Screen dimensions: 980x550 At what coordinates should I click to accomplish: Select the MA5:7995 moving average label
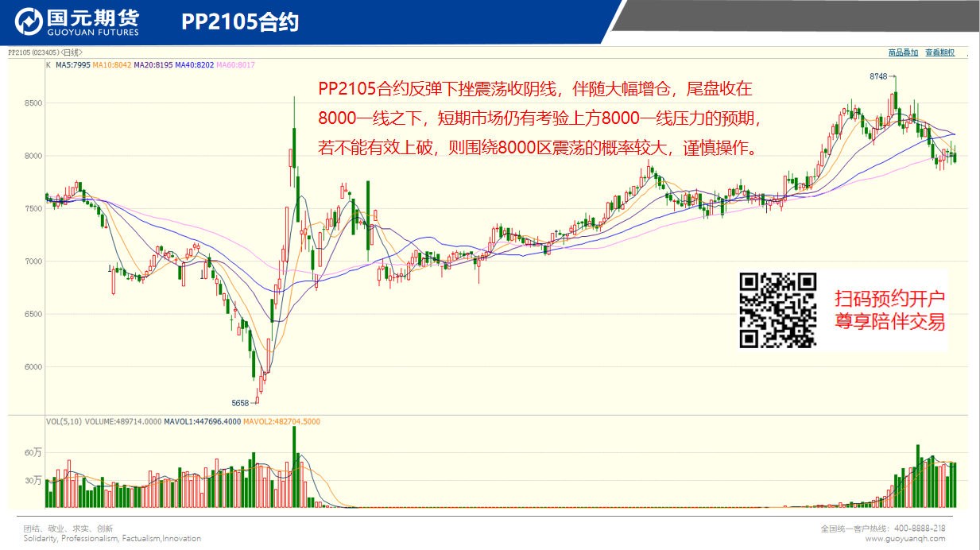(x=73, y=65)
